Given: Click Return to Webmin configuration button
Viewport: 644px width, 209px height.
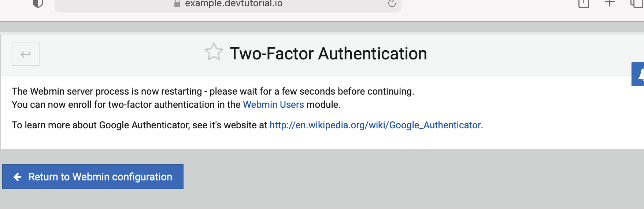Looking at the screenshot, I should [x=93, y=177].
